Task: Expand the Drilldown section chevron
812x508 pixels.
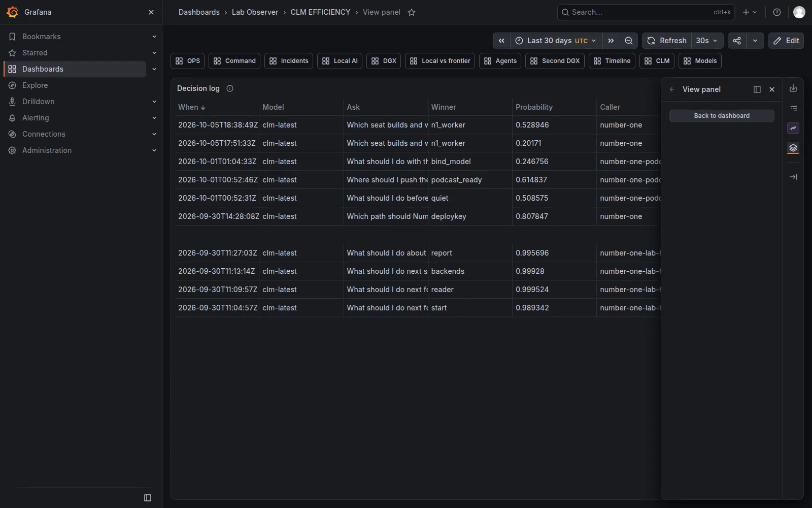Action: coord(154,102)
